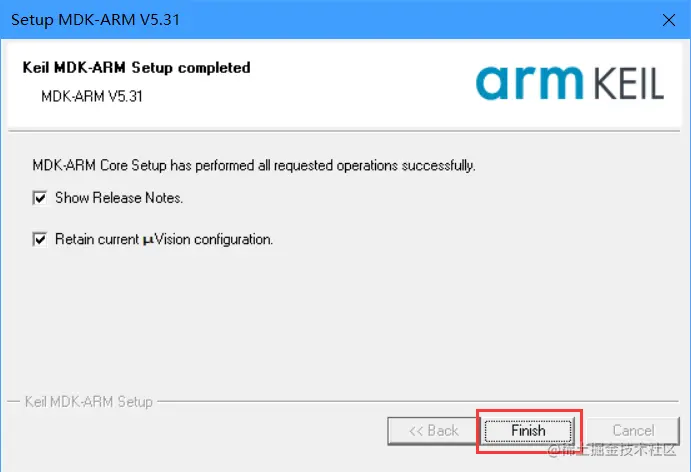The height and width of the screenshot is (472, 691).
Task: Click the << Back button
Action: tap(434, 430)
